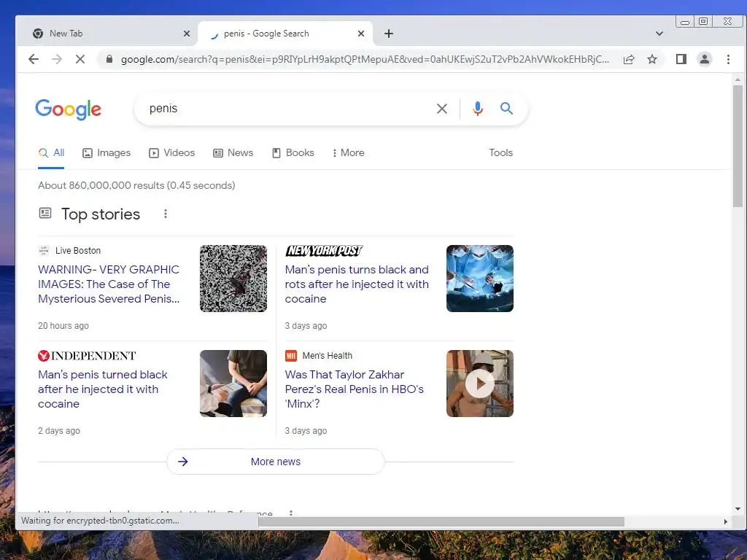
Task: Click the Live Boston source icon
Action: pos(44,251)
